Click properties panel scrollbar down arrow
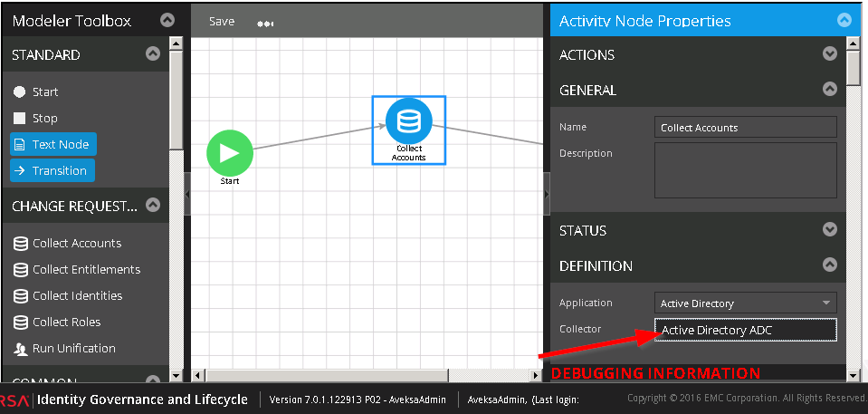 pyautogui.click(x=854, y=376)
